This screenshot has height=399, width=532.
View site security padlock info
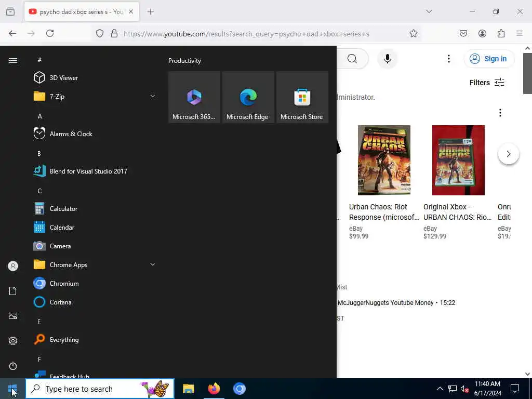coord(114,33)
